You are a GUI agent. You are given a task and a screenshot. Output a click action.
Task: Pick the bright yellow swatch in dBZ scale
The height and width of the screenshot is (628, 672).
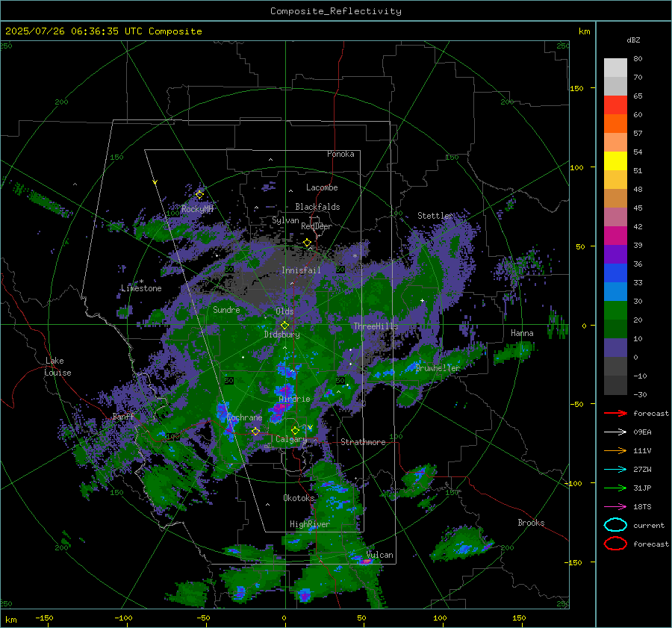615,161
